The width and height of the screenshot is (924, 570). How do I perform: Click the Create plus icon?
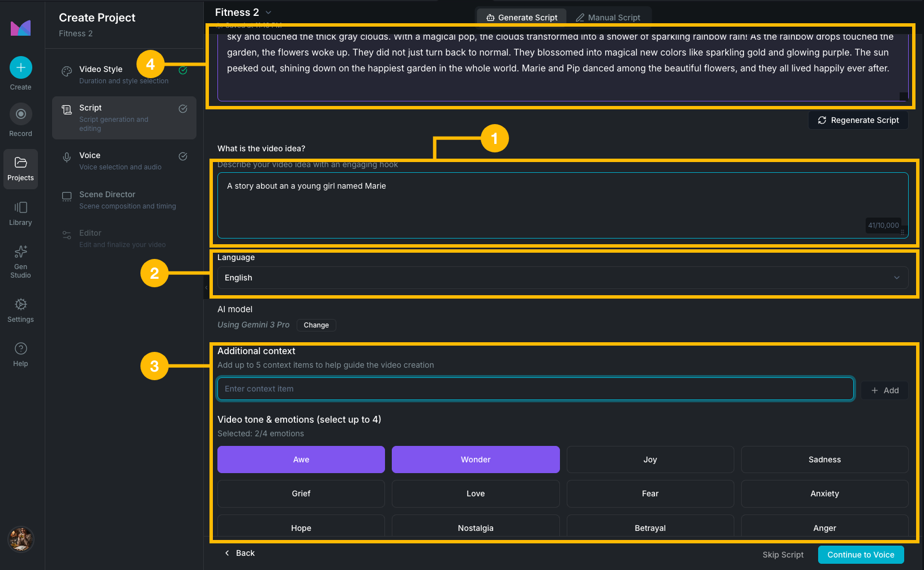20,67
